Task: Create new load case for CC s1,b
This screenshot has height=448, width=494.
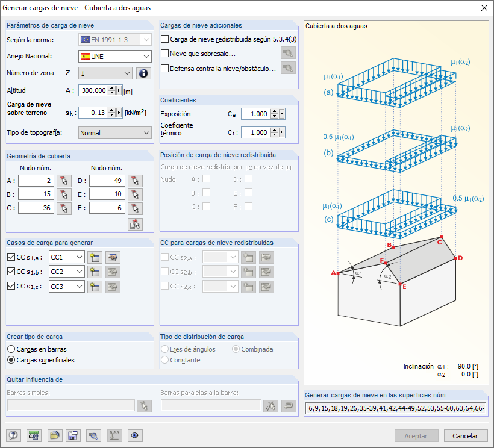Action: [95, 272]
